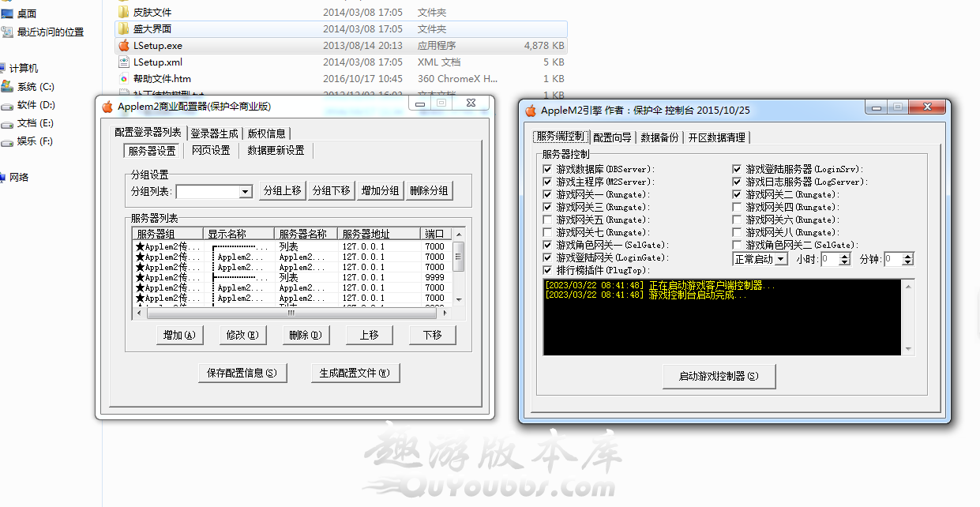Uncheck 游戏主程序 (M2Server) checkbox
980x507 pixels.
tap(547, 182)
